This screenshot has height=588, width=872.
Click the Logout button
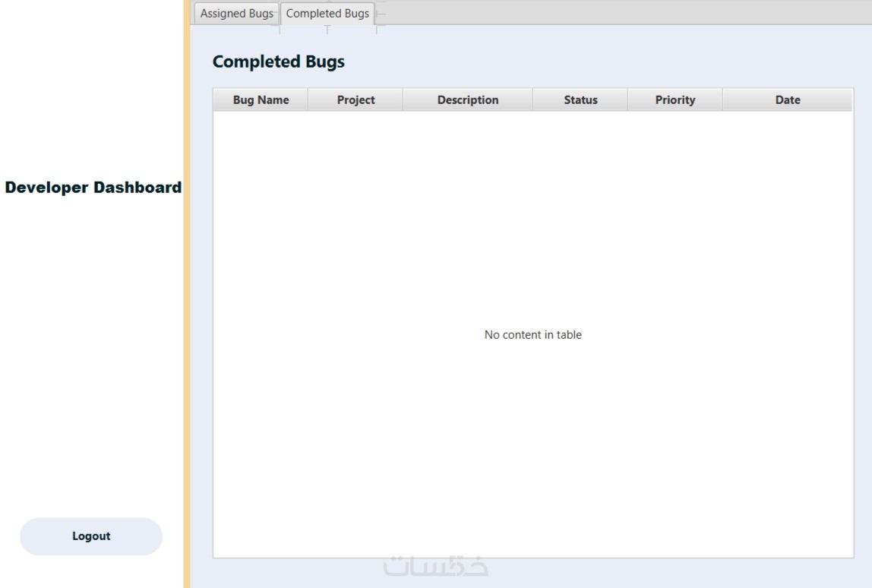click(x=91, y=536)
